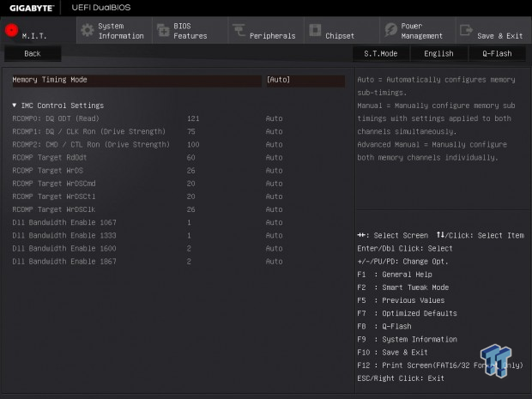Click F10 : Save & Exit help entry
532x399 pixels.
(x=392, y=353)
